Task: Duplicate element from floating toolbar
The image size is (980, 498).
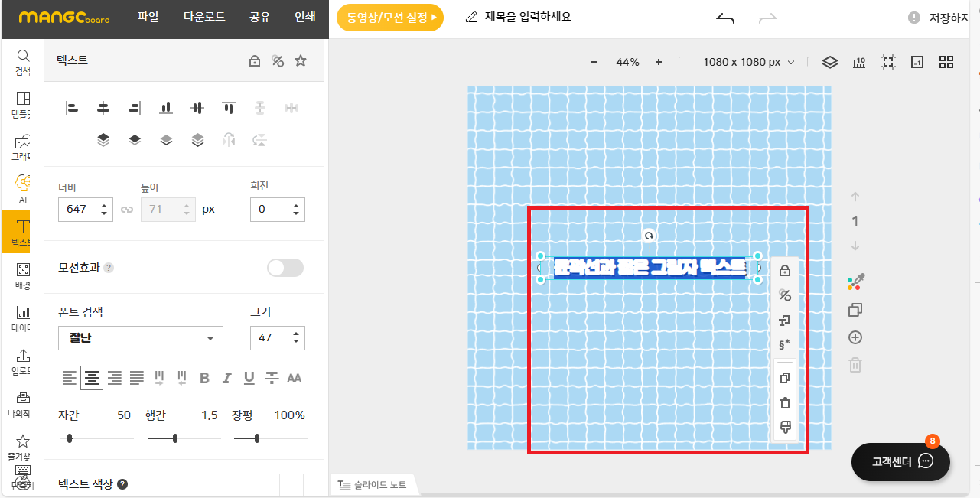Action: pos(784,378)
